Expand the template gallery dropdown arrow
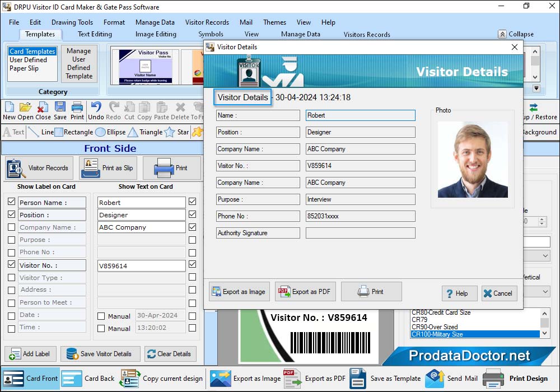 pyautogui.click(x=536, y=88)
